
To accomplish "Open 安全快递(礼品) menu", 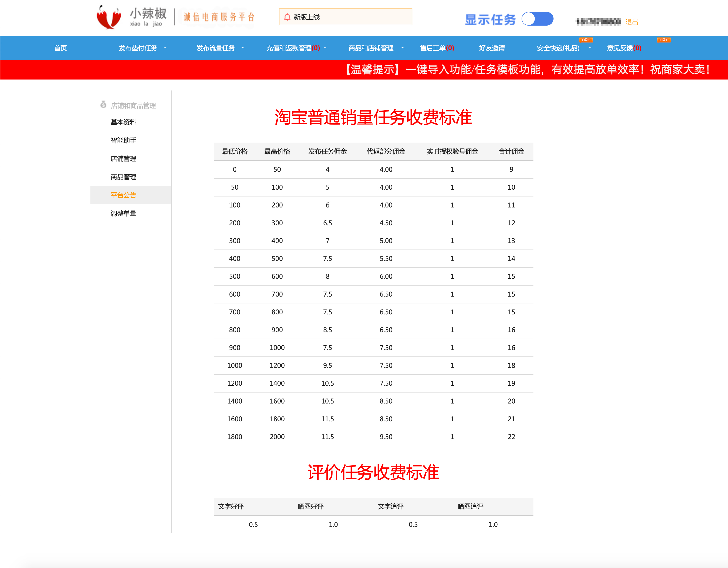I will 558,48.
